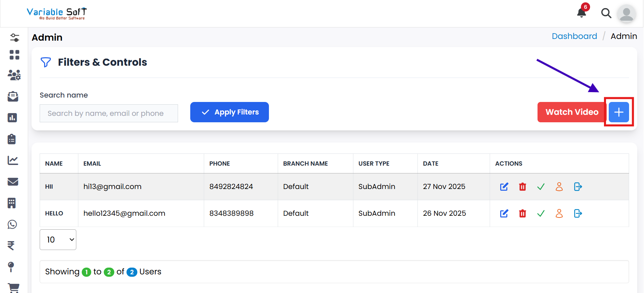Click the blue plus add button
Screen dimensions: 644x293
(x=619, y=112)
